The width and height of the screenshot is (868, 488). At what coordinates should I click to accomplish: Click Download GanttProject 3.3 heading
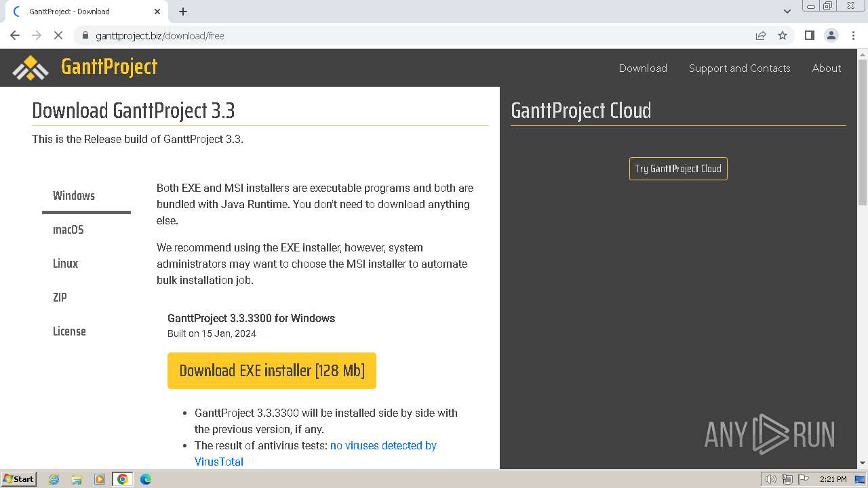point(134,110)
